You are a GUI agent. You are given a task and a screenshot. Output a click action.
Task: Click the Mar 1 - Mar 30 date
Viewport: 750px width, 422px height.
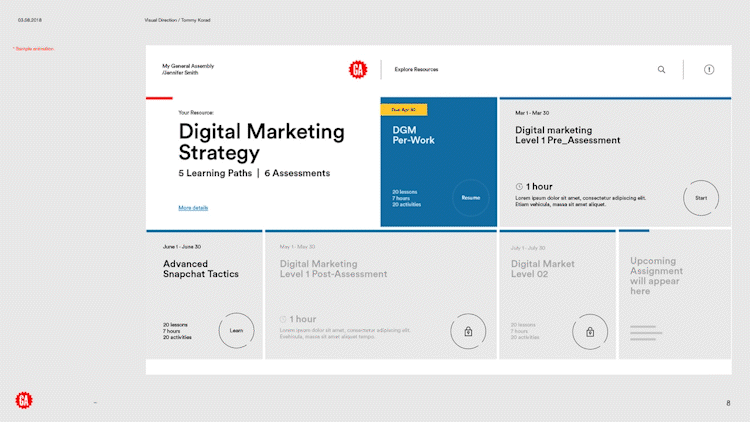point(532,113)
